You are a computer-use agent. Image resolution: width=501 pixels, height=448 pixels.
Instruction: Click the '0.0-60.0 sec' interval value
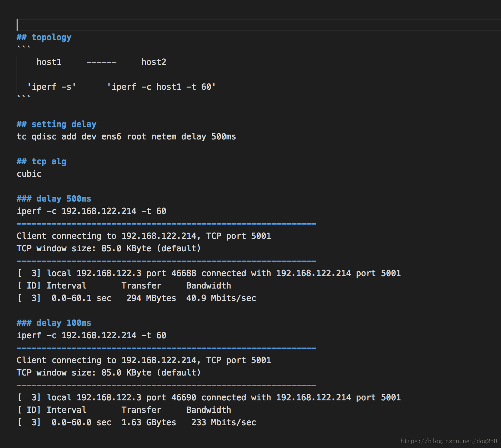pos(82,422)
